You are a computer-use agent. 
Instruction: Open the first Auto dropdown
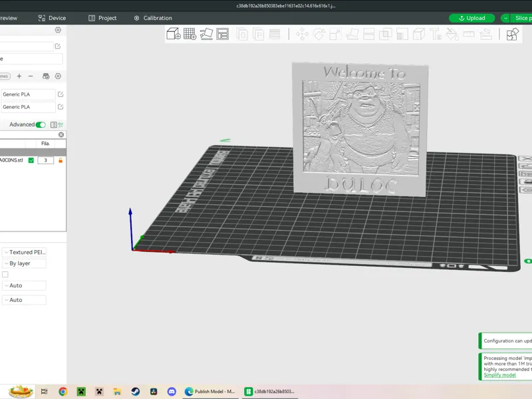[24, 285]
